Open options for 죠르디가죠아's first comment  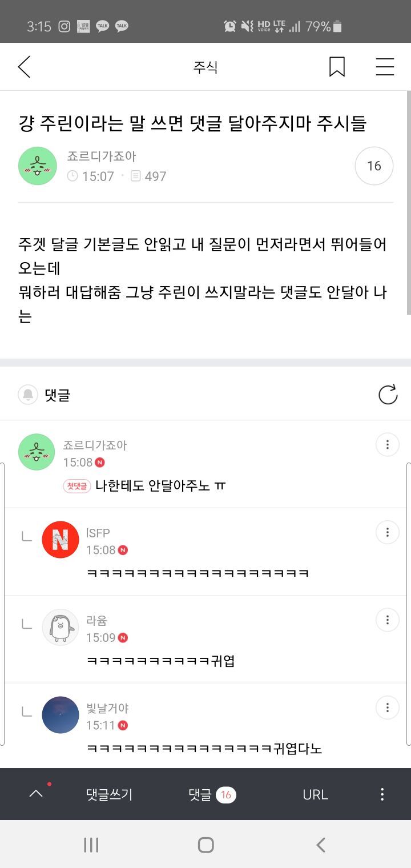[x=387, y=445]
